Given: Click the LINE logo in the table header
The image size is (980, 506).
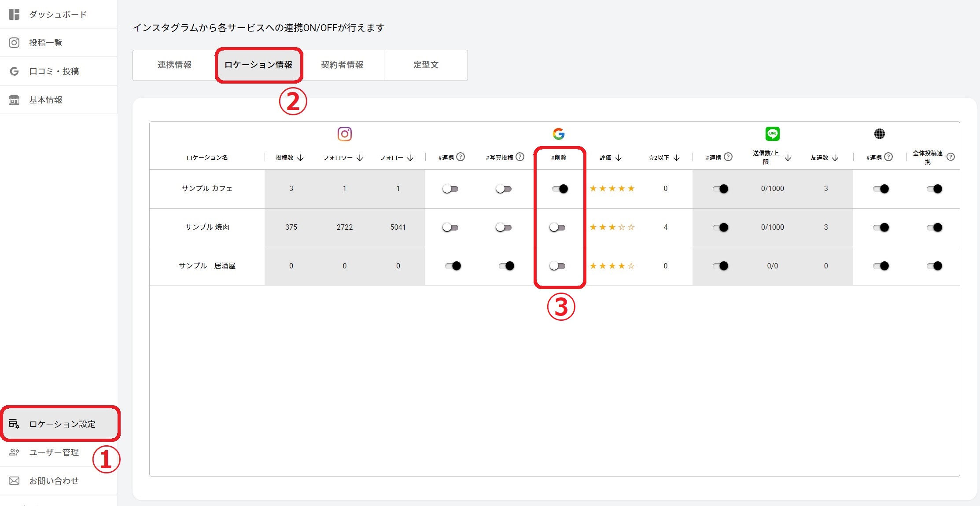Looking at the screenshot, I should point(772,134).
